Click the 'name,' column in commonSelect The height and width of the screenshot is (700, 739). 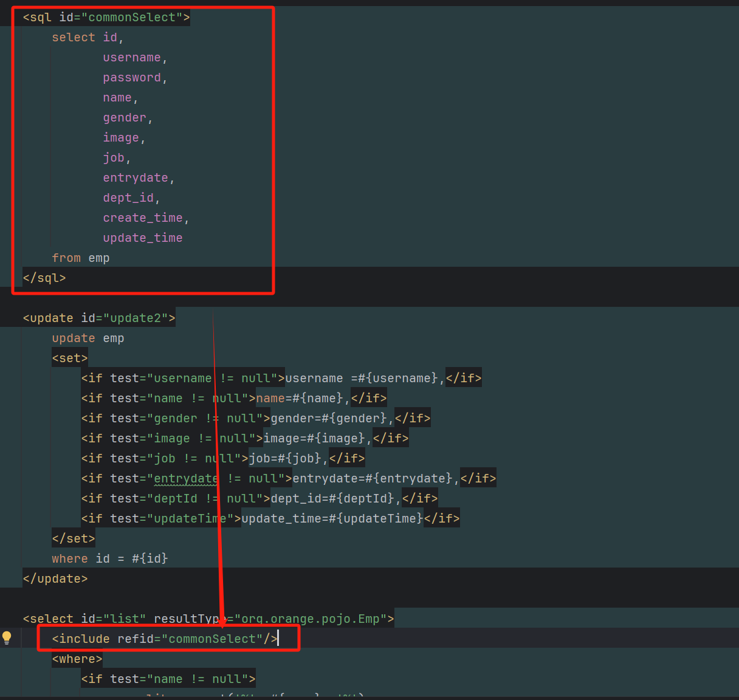click(120, 97)
